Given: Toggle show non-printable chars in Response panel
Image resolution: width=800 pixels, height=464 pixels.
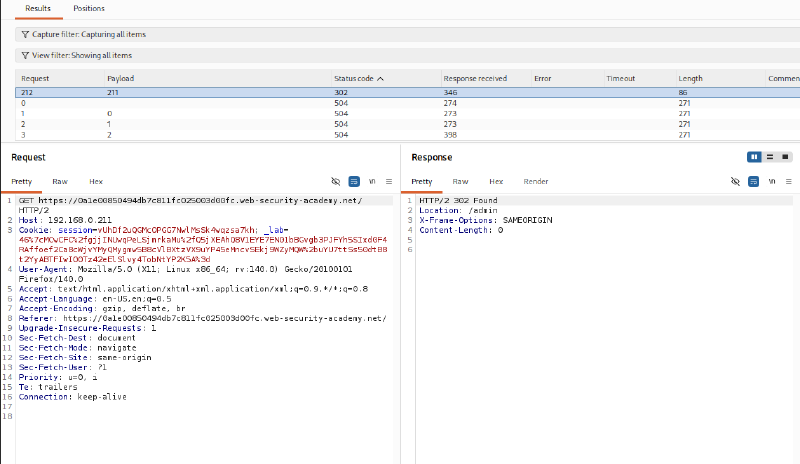Looking at the screenshot, I should point(772,181).
